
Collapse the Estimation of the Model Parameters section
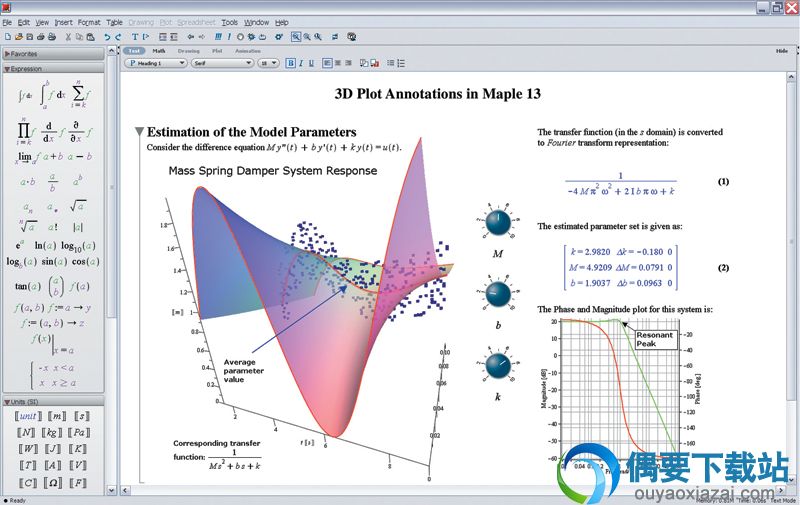pyautogui.click(x=139, y=132)
